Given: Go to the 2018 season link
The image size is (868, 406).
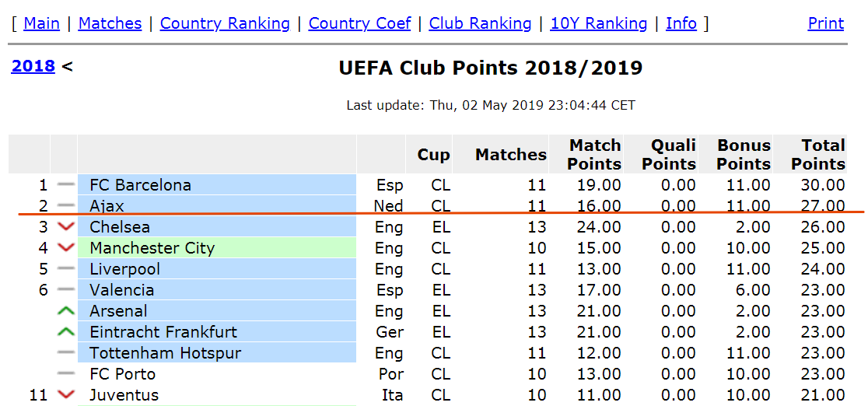Looking at the screenshot, I should point(33,66).
